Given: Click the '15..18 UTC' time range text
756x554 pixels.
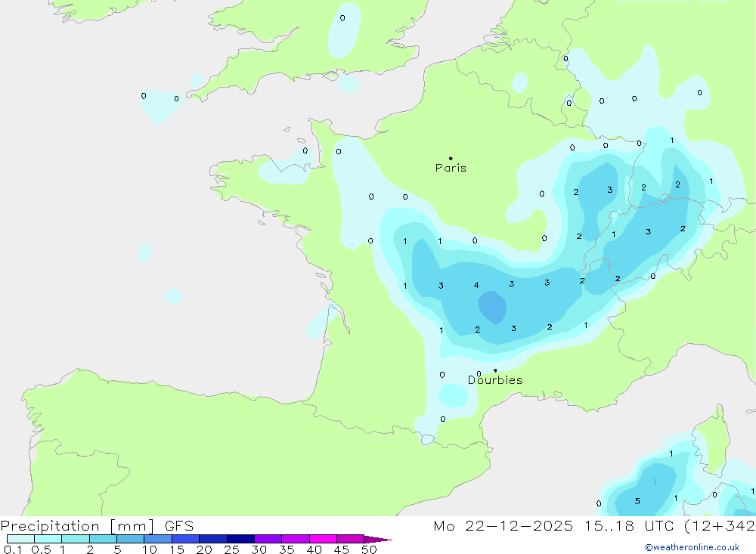Looking at the screenshot, I should pos(629,525).
